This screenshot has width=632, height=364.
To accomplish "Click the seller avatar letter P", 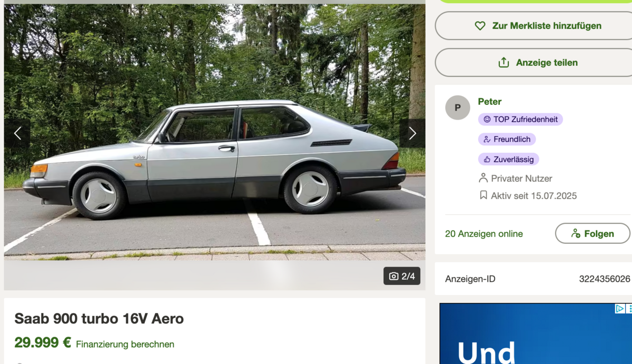I will [458, 107].
